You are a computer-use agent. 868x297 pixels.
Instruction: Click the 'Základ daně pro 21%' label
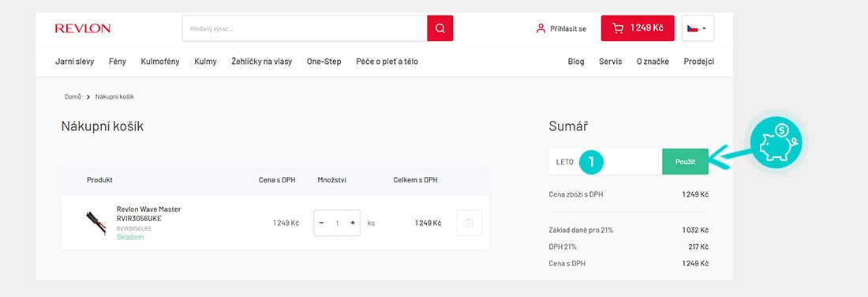point(581,230)
